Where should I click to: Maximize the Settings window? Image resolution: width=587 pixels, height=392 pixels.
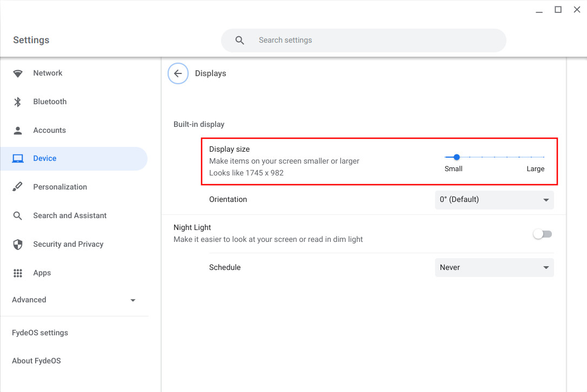click(558, 10)
